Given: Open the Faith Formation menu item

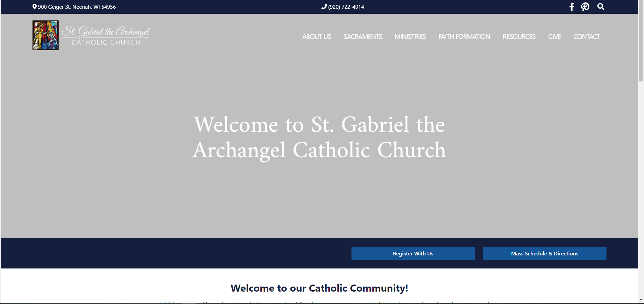Looking at the screenshot, I should pyautogui.click(x=464, y=37).
